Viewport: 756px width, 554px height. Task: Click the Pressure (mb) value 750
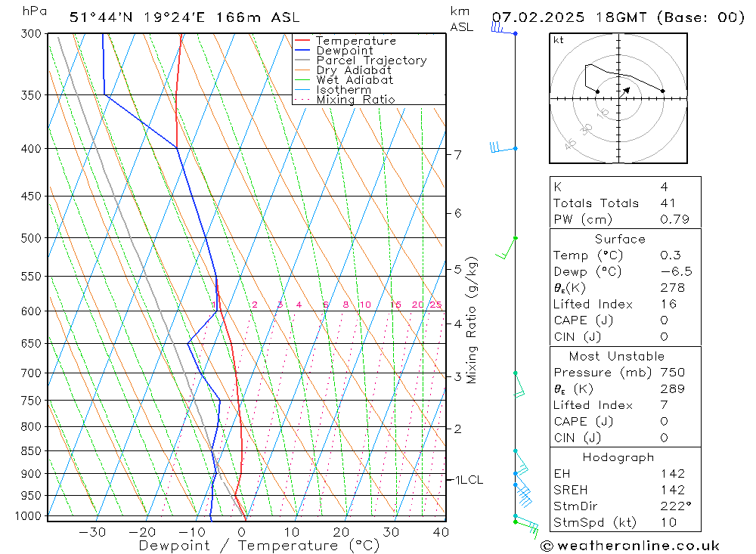click(x=673, y=372)
